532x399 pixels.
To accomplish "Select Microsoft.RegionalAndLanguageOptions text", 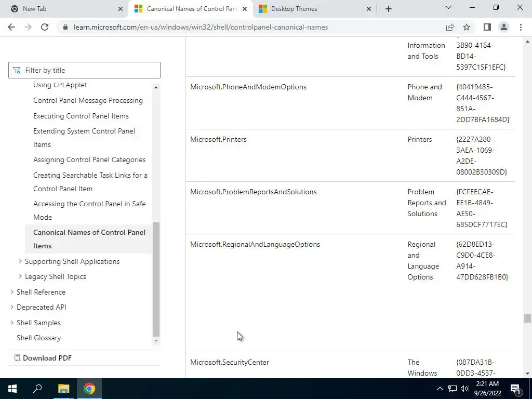I will click(255, 245).
